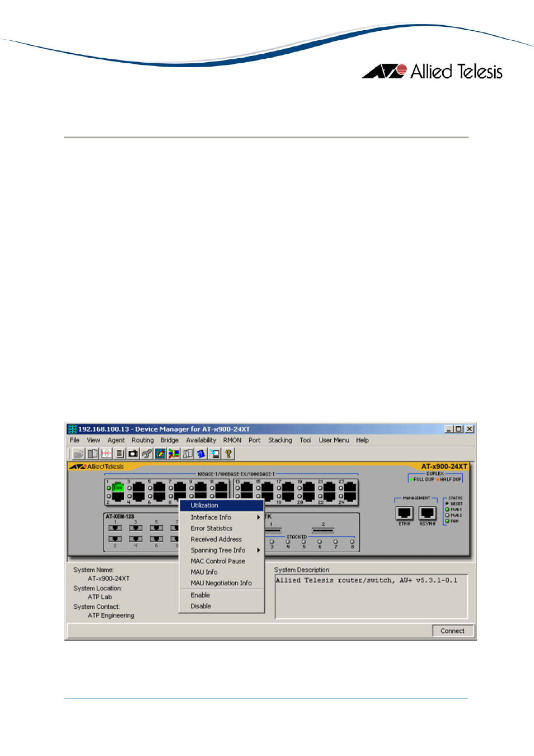
Task: Open the Agent menu
Action: (x=116, y=440)
